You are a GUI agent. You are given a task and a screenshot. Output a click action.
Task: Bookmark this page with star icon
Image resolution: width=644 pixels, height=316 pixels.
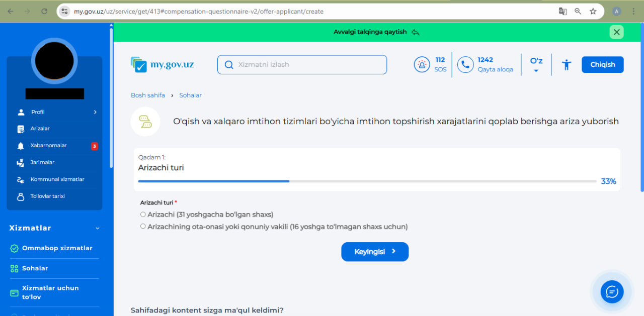coord(593,11)
